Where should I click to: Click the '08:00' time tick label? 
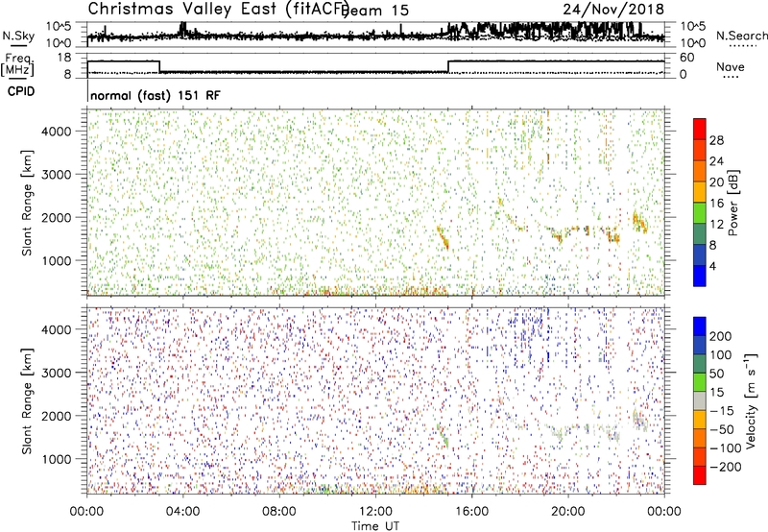click(x=279, y=512)
